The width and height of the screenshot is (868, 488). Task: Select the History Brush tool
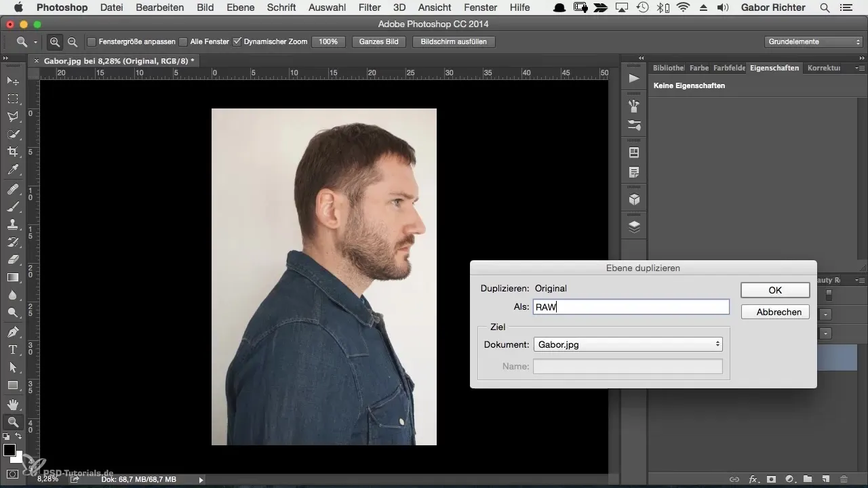coord(12,242)
